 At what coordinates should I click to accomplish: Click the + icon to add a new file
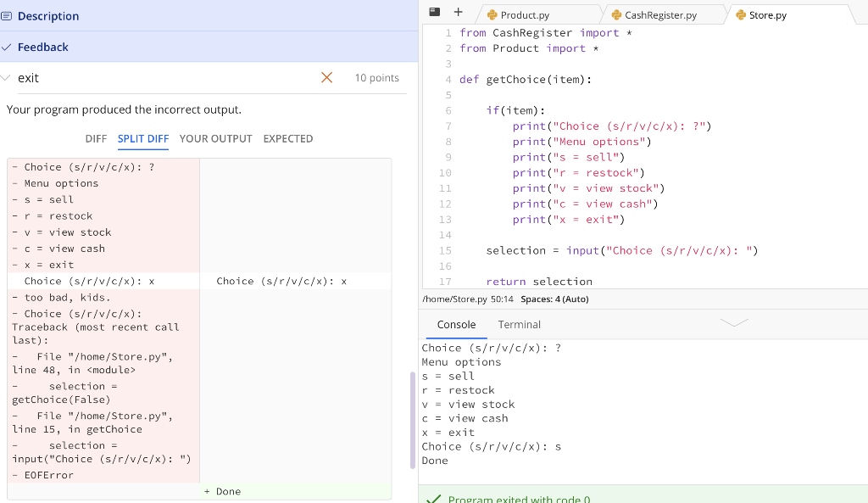457,13
